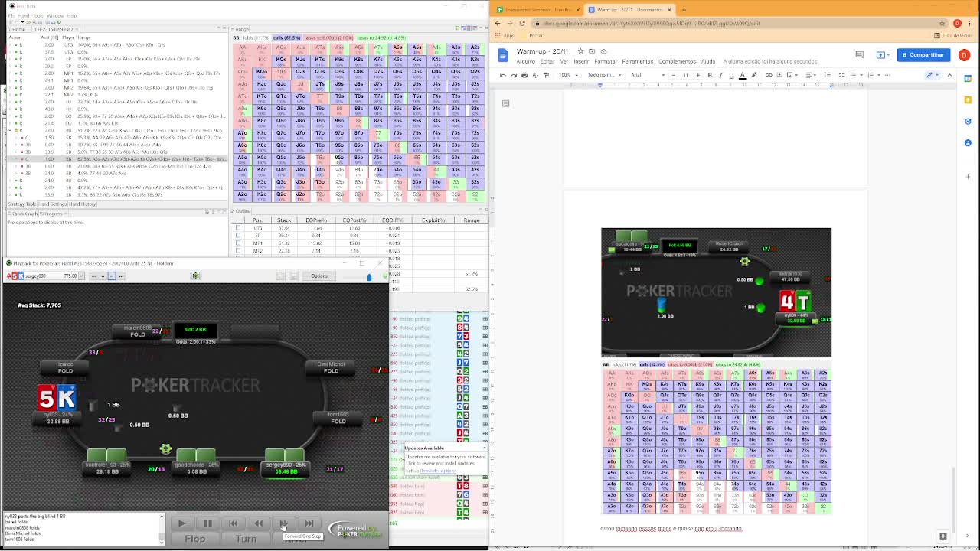Viewport: 980px width, 551px height.
Task: Open the paragraph style dropdown
Action: (605, 75)
